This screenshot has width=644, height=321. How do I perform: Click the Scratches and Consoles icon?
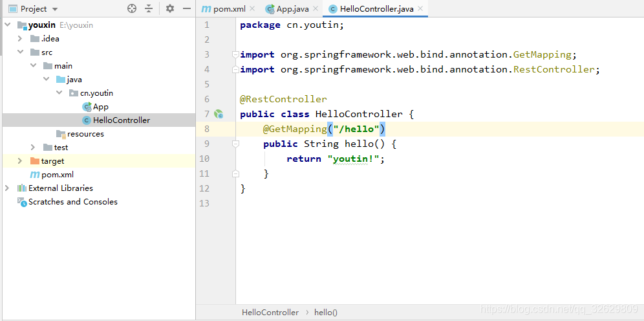pos(22,201)
